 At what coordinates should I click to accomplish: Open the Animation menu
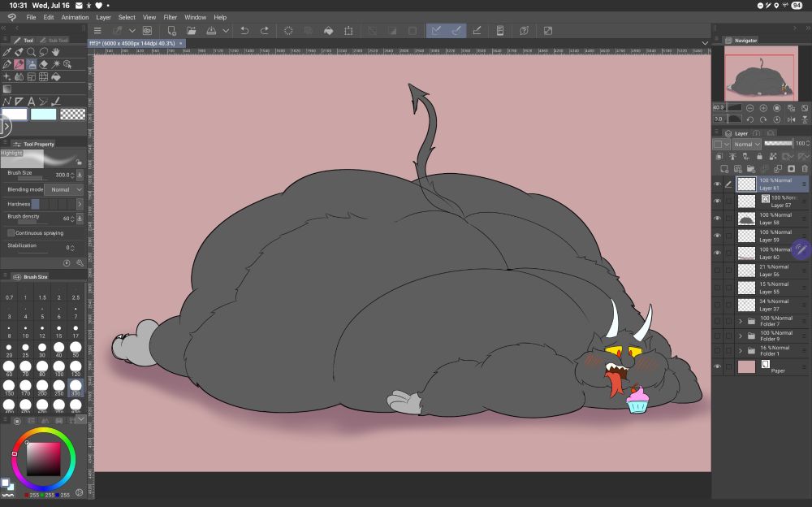75,17
